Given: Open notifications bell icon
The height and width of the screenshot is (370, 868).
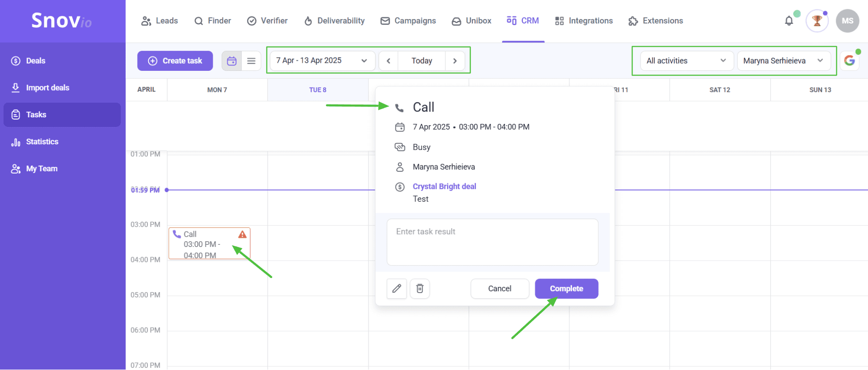Looking at the screenshot, I should (789, 21).
